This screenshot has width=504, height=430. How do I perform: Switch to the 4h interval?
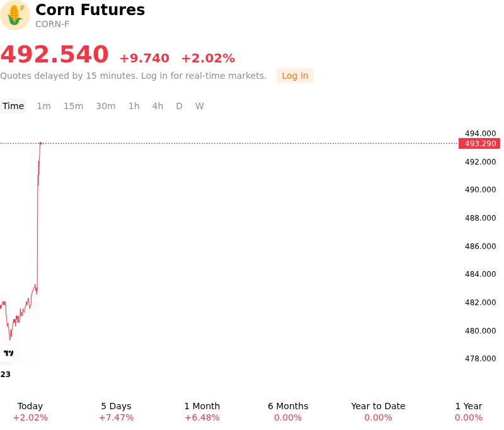point(157,106)
